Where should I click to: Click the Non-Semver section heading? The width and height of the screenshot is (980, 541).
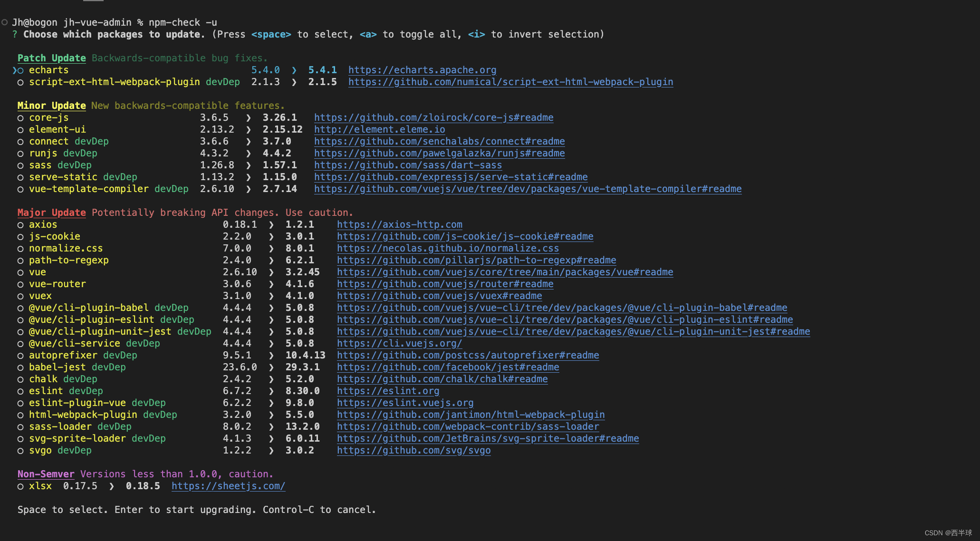46,474
